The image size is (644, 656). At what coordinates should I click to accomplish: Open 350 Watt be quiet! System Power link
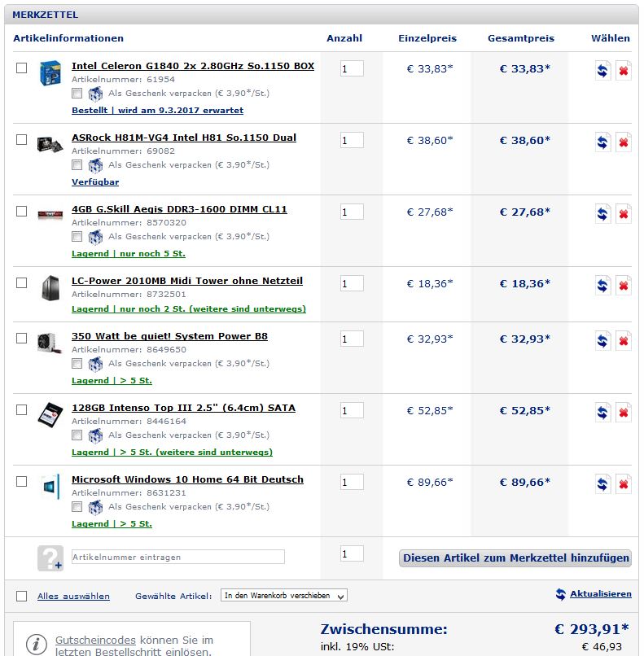(x=169, y=336)
